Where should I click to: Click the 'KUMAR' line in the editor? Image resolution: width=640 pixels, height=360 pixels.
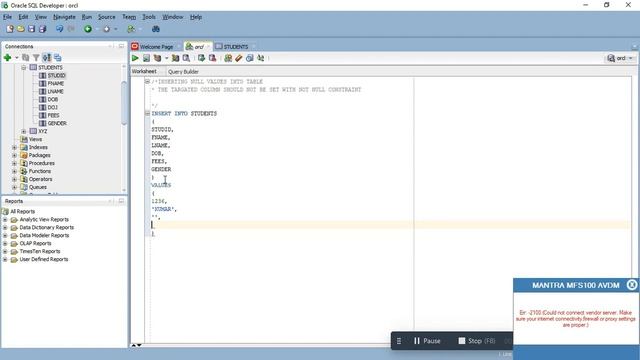164,209
